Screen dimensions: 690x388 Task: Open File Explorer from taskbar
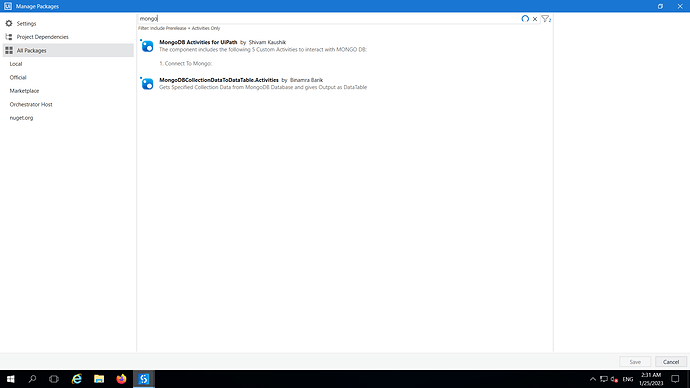point(99,379)
